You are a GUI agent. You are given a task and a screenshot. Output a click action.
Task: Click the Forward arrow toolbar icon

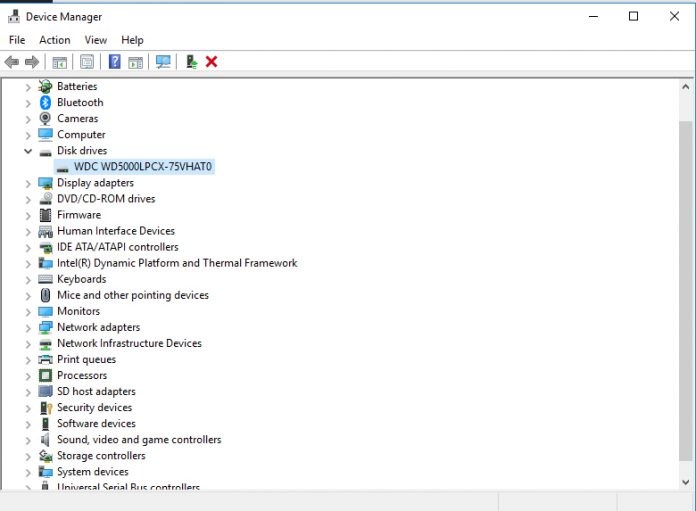pos(32,62)
